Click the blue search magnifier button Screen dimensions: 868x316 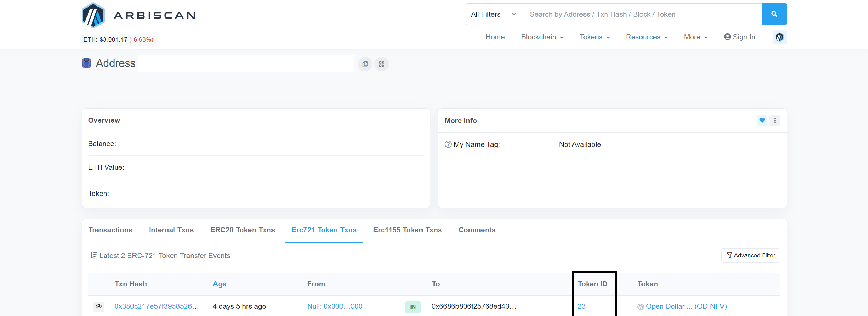pos(774,14)
